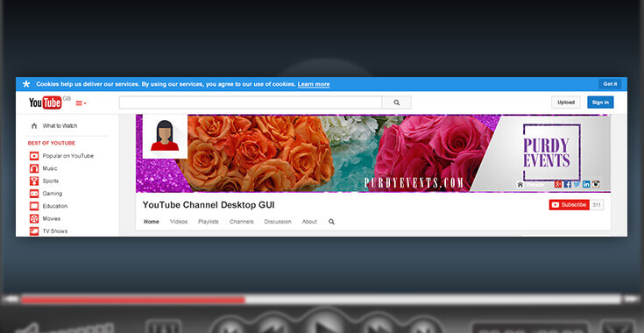Image resolution: width=644 pixels, height=333 pixels.
Task: Click the background player's play button
Action: tap(325, 322)
